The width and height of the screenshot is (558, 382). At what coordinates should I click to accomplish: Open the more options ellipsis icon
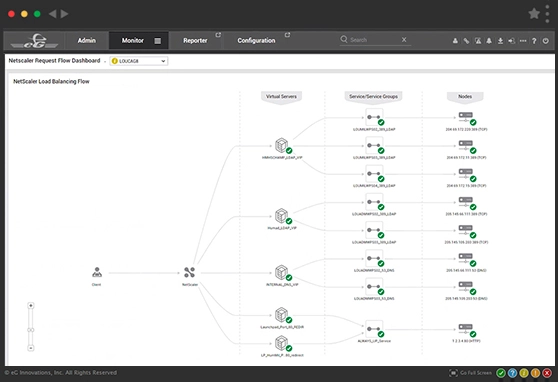tap(523, 41)
